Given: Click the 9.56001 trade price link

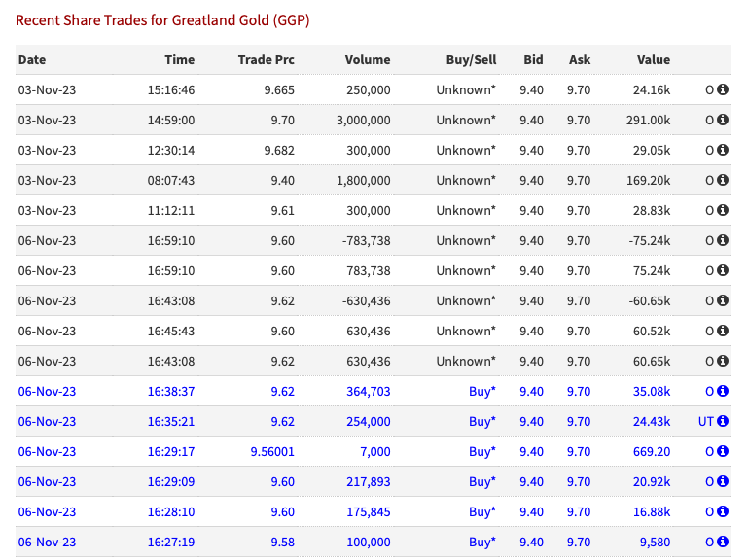Looking at the screenshot, I should [x=272, y=452].
